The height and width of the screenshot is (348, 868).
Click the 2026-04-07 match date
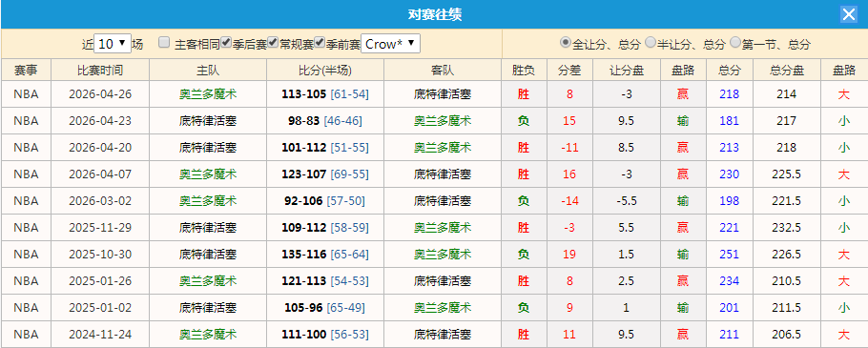pyautogui.click(x=100, y=174)
